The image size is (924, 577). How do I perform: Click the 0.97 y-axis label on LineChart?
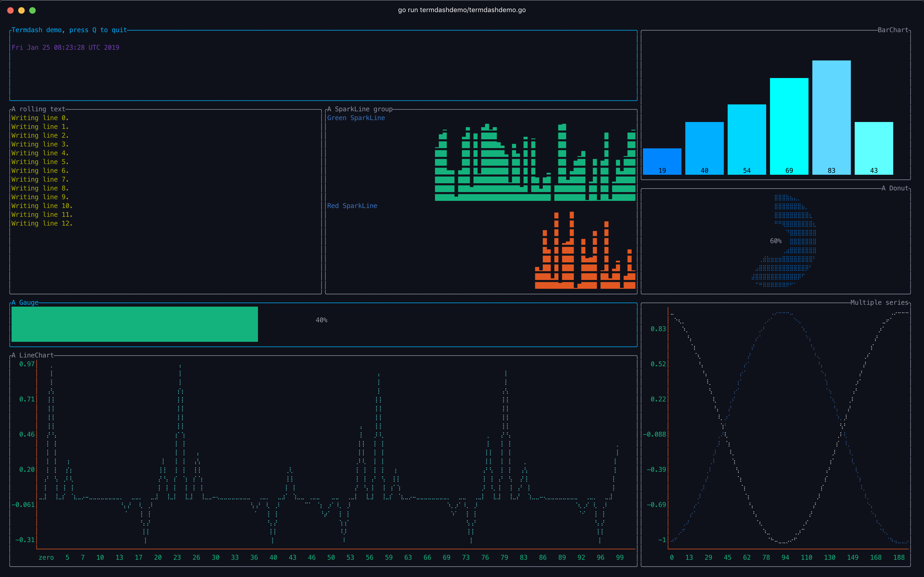pos(27,364)
